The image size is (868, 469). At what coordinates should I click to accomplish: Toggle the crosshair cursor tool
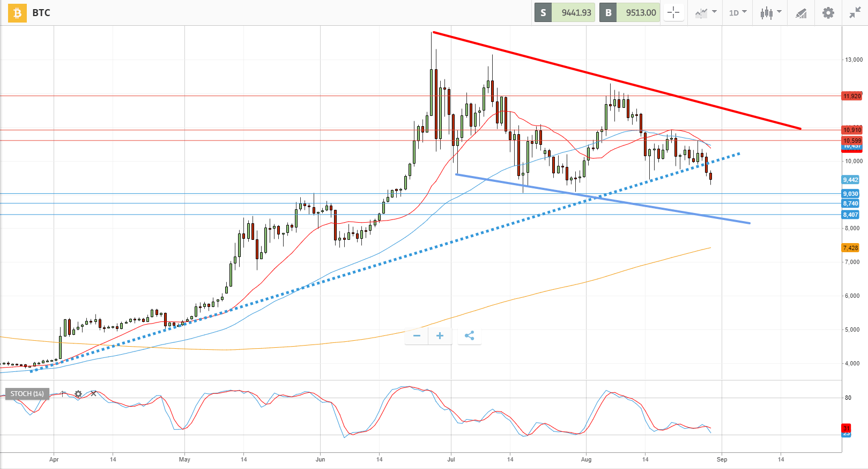click(674, 12)
